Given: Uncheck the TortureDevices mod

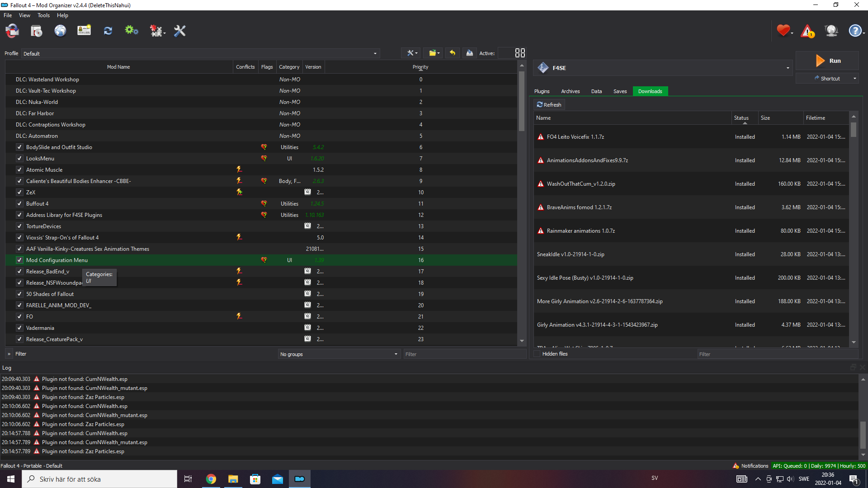Looking at the screenshot, I should click(x=19, y=226).
